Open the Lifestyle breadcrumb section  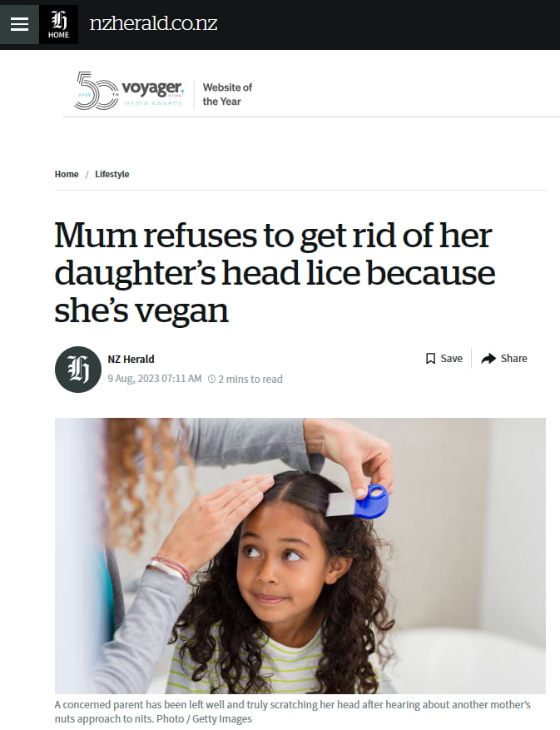112,174
